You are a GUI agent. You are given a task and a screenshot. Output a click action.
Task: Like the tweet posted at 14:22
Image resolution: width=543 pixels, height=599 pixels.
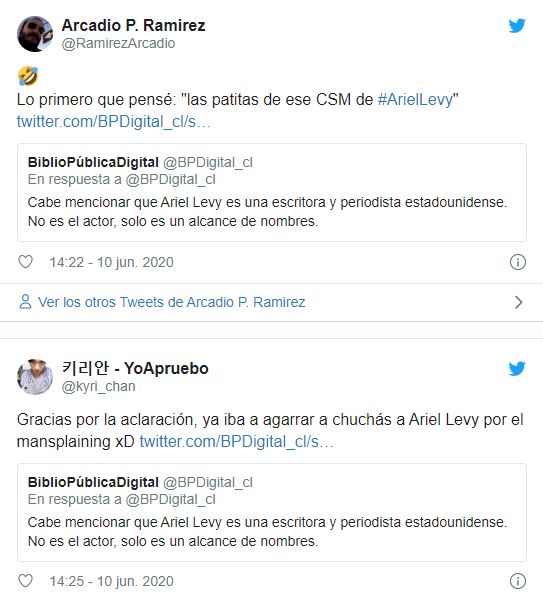pyautogui.click(x=26, y=262)
